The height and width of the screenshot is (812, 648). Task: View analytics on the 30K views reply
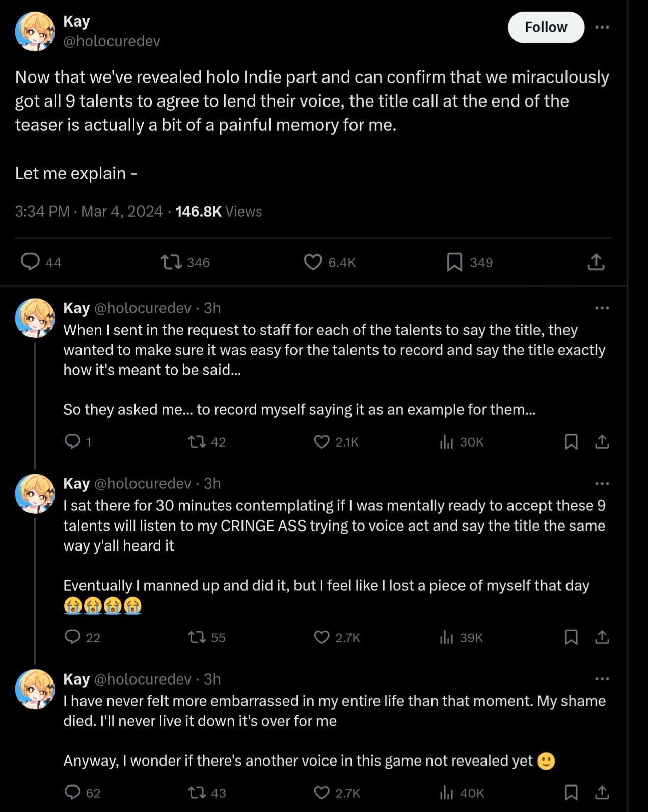(x=446, y=441)
